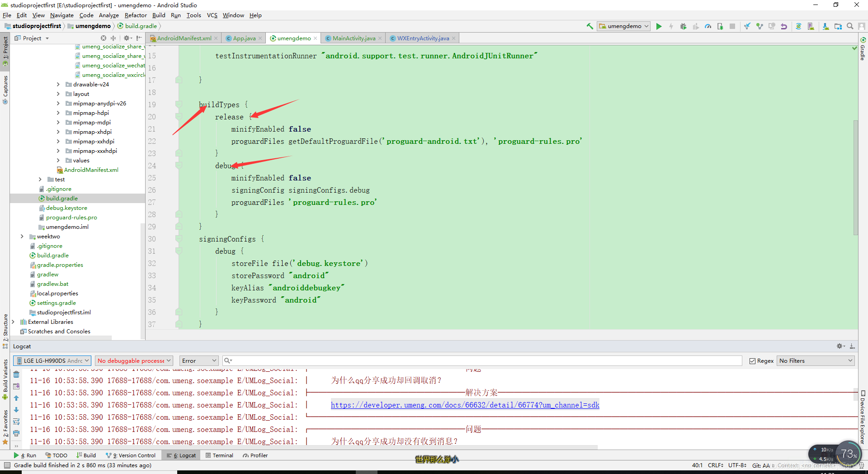Open the Refactor menu
The width and height of the screenshot is (868, 474).
click(136, 15)
